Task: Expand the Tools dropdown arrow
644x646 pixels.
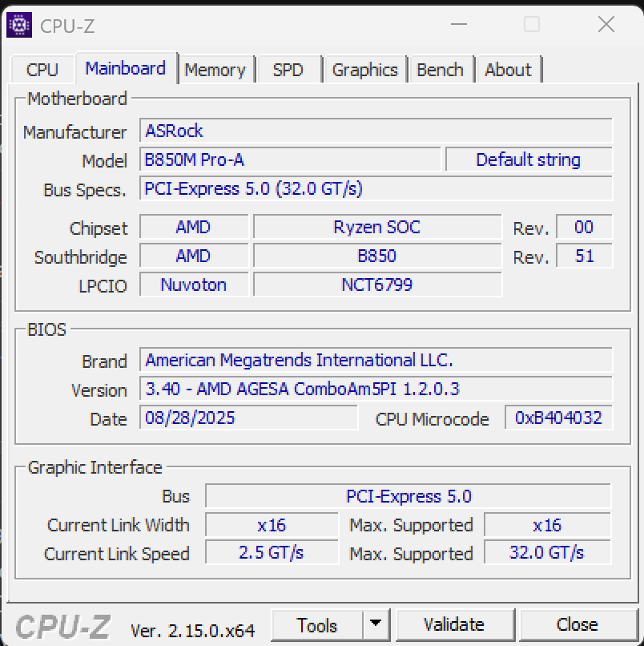Action: click(x=376, y=624)
